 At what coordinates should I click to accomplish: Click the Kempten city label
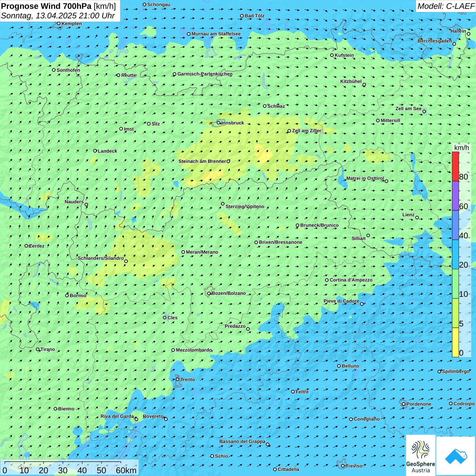coord(71,23)
